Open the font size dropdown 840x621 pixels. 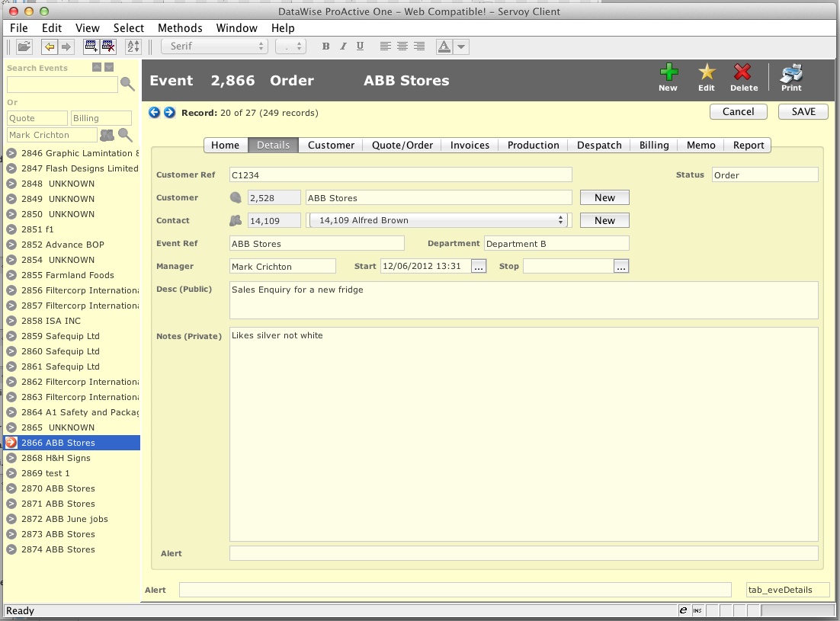click(x=291, y=46)
